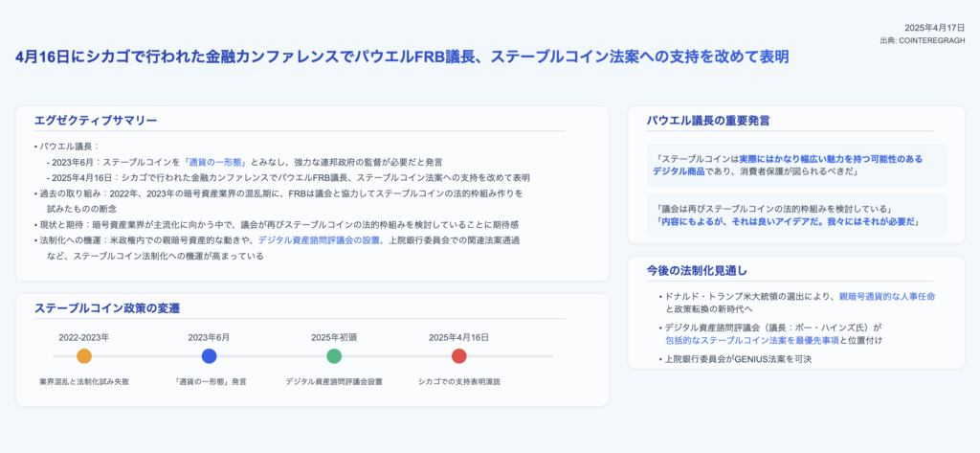
Task: Open the 包括的なステーブルコイン法案を最優先事項 link
Action: click(x=752, y=340)
